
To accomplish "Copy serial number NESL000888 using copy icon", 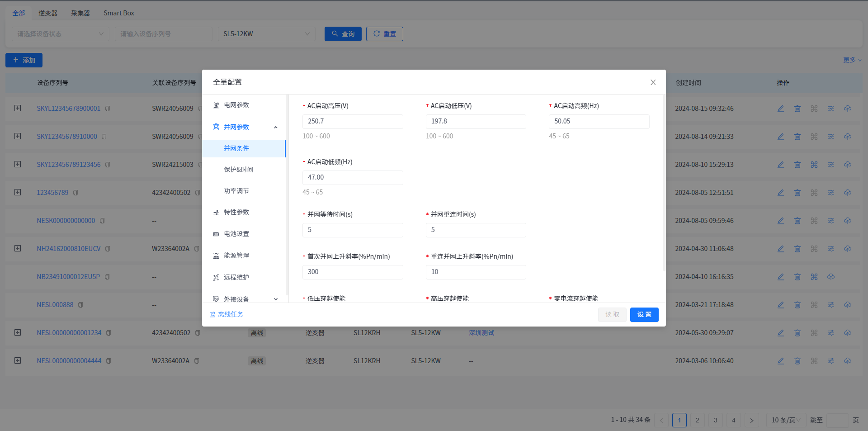I will (x=80, y=305).
